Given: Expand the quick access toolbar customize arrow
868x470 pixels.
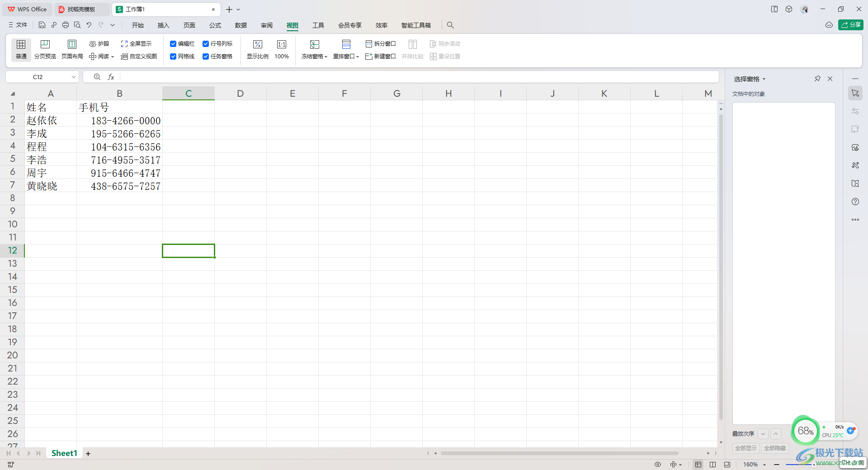Looking at the screenshot, I should click(113, 25).
